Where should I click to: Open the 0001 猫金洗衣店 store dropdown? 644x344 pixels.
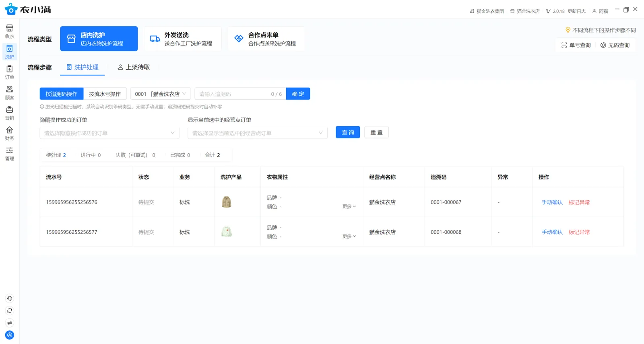161,94
